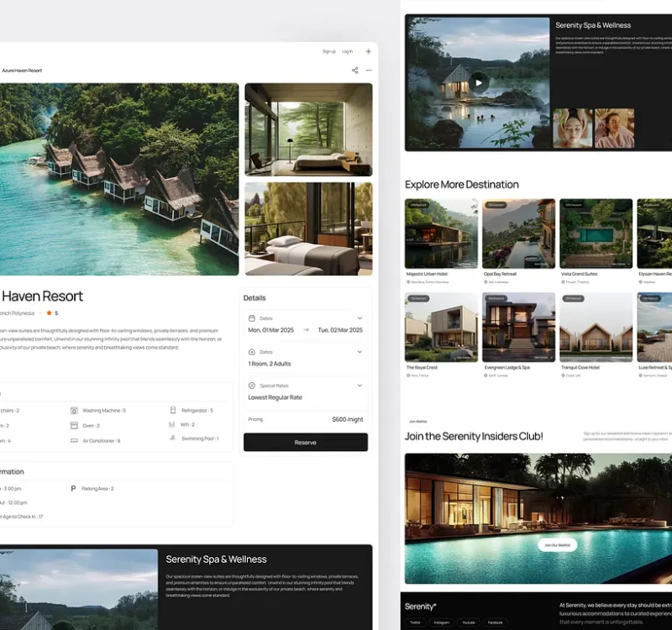Viewport: 672px width, 630px height.
Task: Click the Parking Area P icon
Action: (x=73, y=488)
